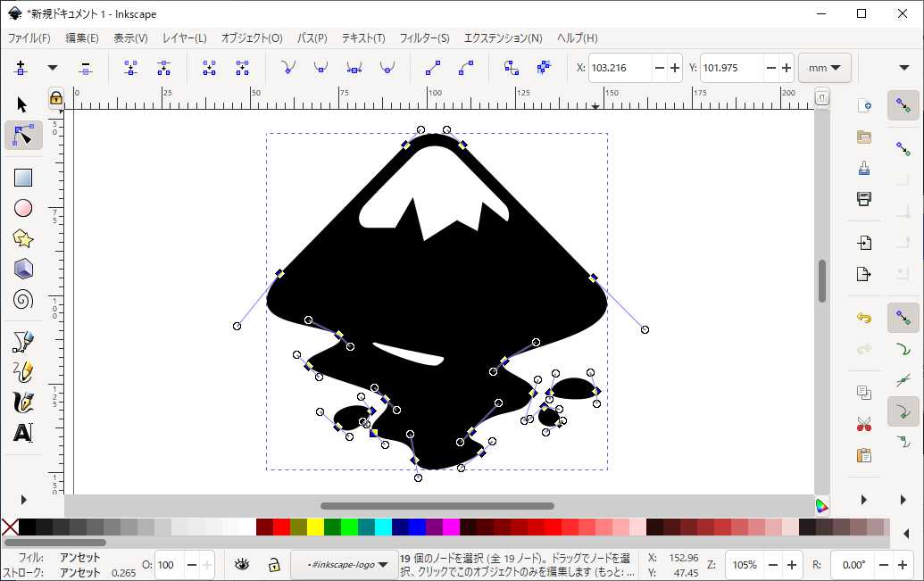Delete segment between two nodes
Image resolution: width=924 pixels, height=581 pixels.
(x=242, y=68)
